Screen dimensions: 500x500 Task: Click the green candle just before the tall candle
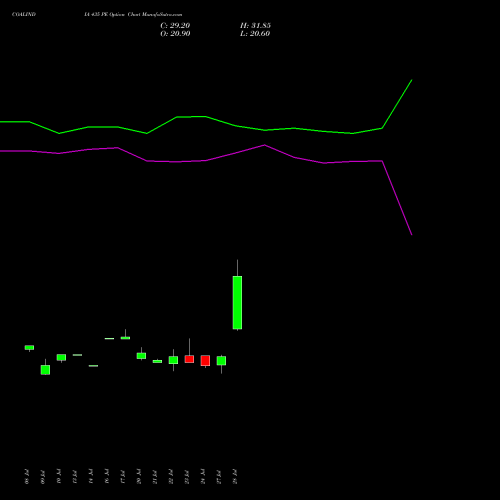pos(221,361)
